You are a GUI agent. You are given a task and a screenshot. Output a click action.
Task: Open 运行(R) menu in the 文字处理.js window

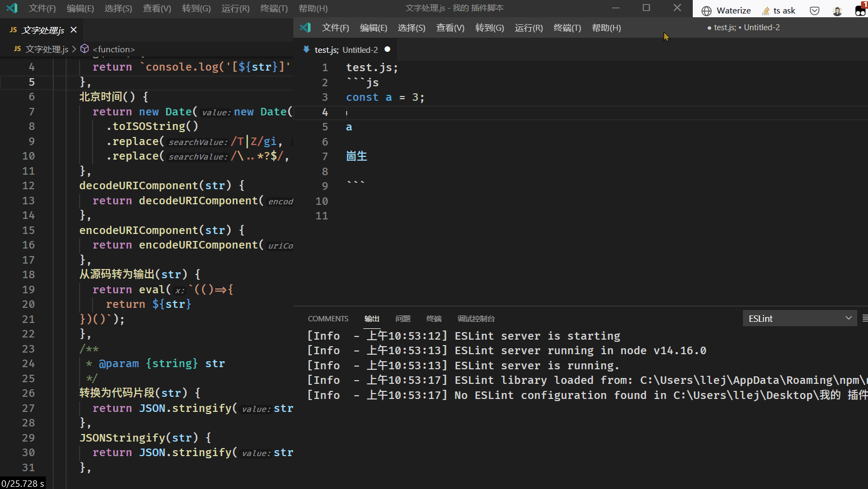236,9
